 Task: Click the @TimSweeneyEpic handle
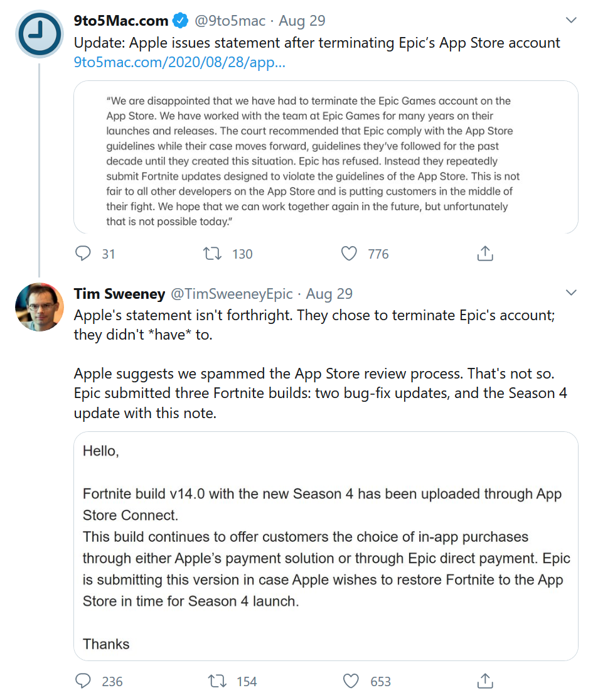(x=232, y=294)
